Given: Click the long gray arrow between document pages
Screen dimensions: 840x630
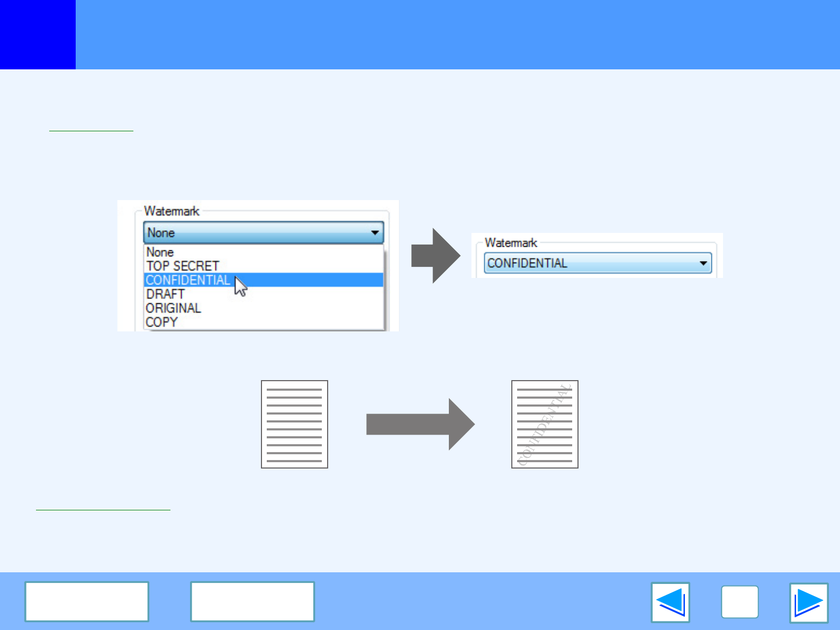Looking at the screenshot, I should 420,424.
